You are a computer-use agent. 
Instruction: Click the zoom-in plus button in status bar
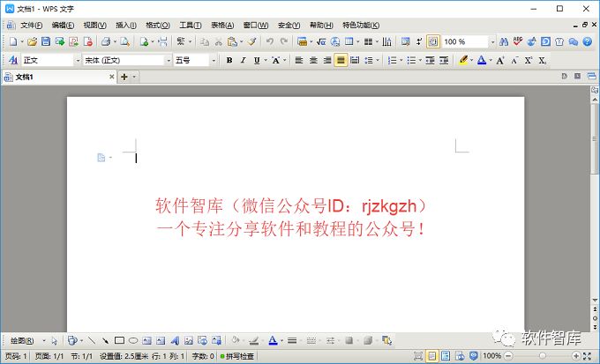[576, 356]
